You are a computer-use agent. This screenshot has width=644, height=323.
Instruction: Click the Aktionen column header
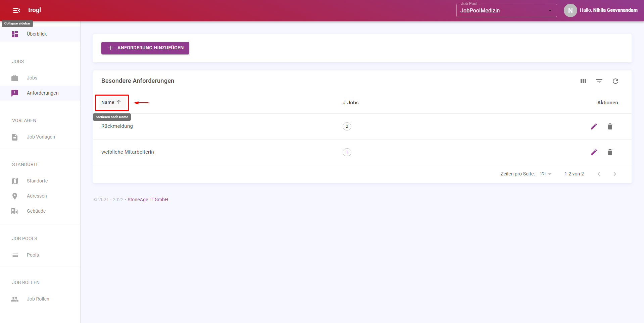(607, 103)
